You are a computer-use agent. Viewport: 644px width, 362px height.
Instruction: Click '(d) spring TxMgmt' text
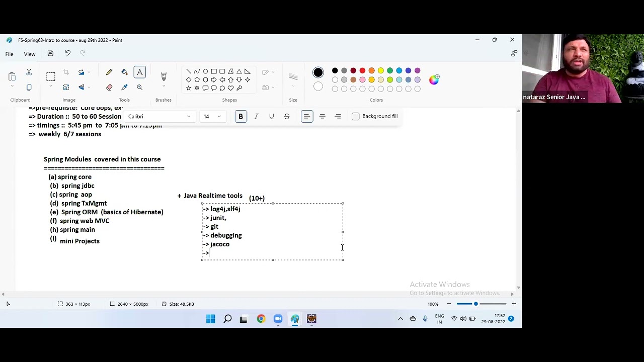click(x=78, y=203)
